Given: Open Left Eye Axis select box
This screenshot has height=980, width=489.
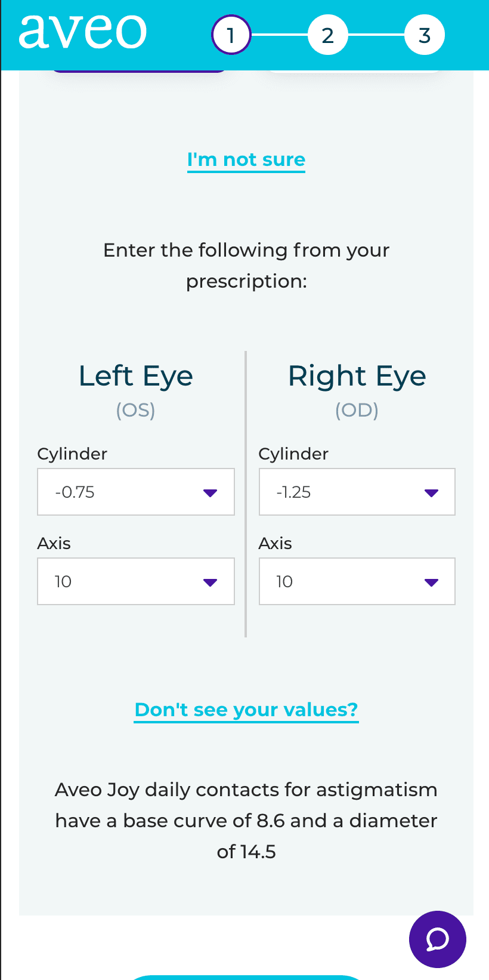Looking at the screenshot, I should (136, 581).
